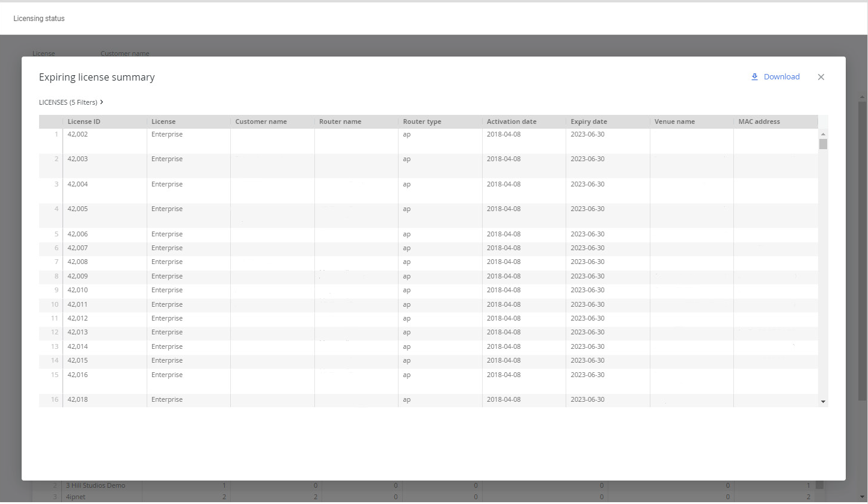Select the Router type column header

[x=422, y=121]
